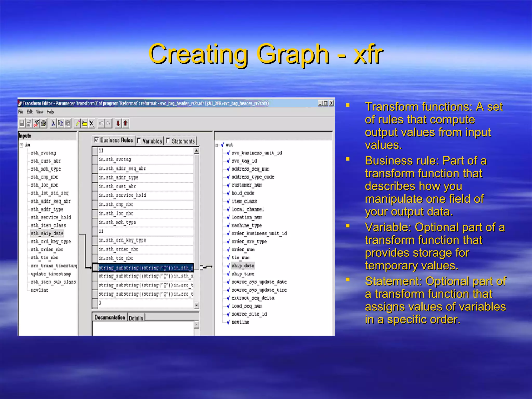Toggle the Business Rules checkbox
This screenshot has height=399, width=532.
click(x=96, y=140)
